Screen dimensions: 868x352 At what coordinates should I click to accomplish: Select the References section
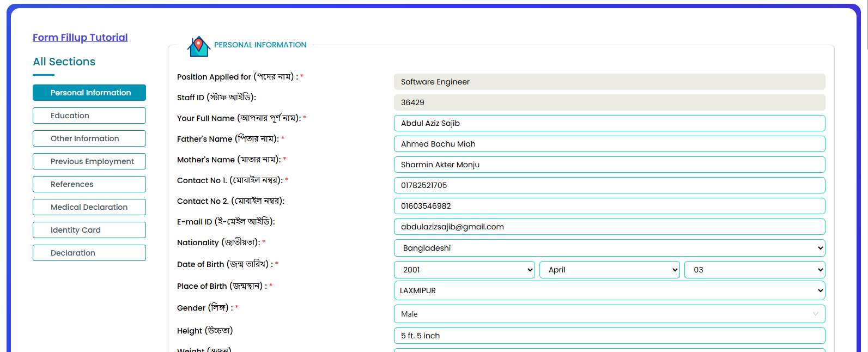89,184
